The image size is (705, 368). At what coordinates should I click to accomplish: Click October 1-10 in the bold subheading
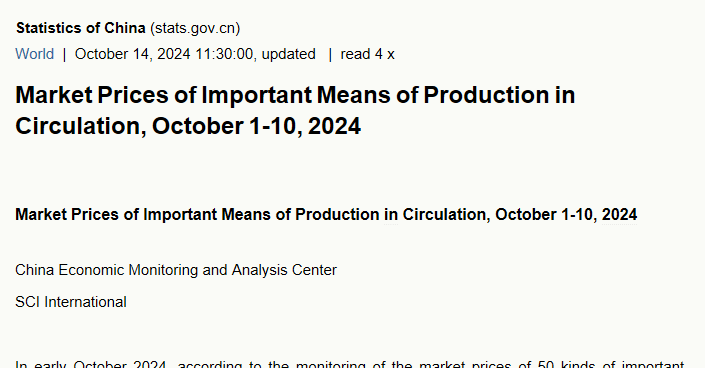[544, 215]
